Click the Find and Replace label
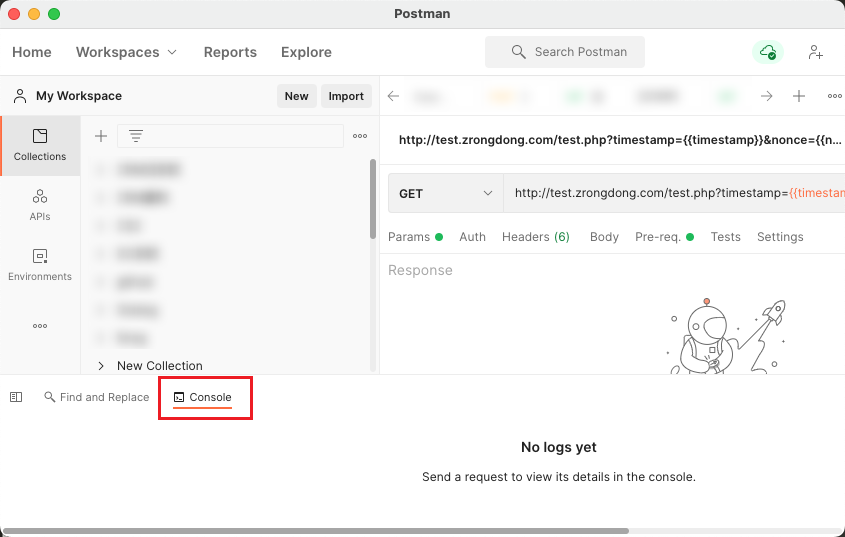Screen dimensions: 845x537 [x=105, y=397]
